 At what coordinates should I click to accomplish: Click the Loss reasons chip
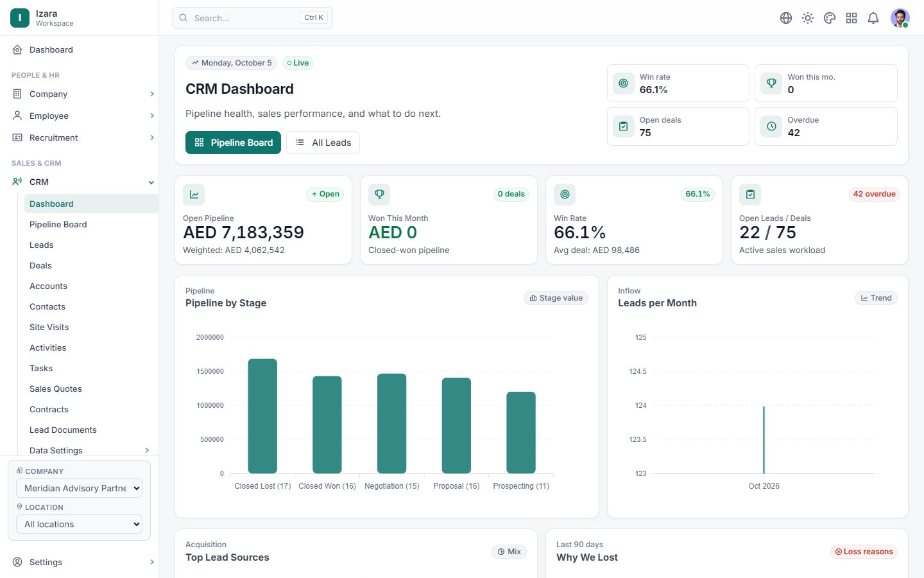pos(864,552)
